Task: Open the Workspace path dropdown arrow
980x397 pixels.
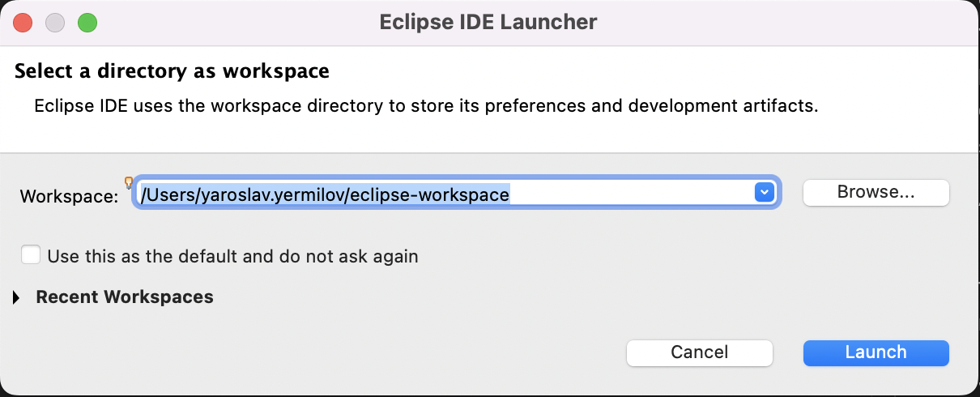Action: click(x=764, y=192)
